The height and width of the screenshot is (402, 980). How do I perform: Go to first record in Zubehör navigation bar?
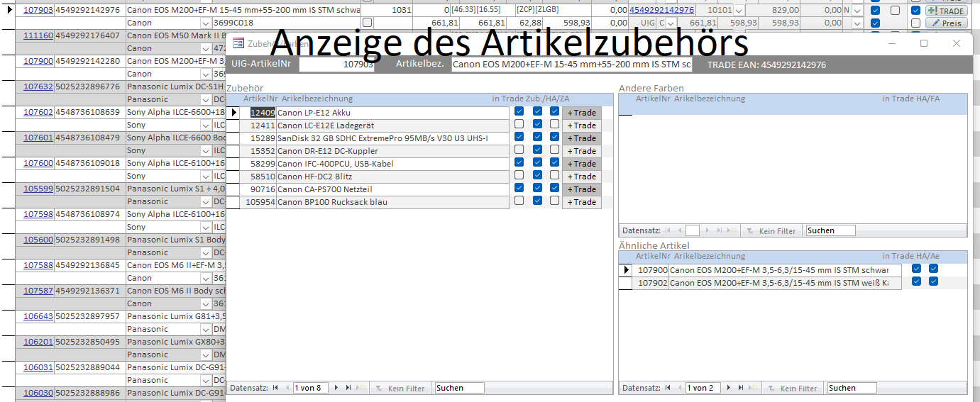(x=276, y=388)
